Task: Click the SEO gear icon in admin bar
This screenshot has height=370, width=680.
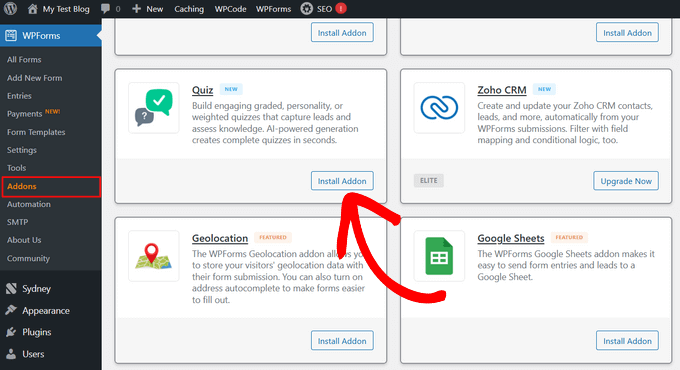Action: [x=307, y=9]
